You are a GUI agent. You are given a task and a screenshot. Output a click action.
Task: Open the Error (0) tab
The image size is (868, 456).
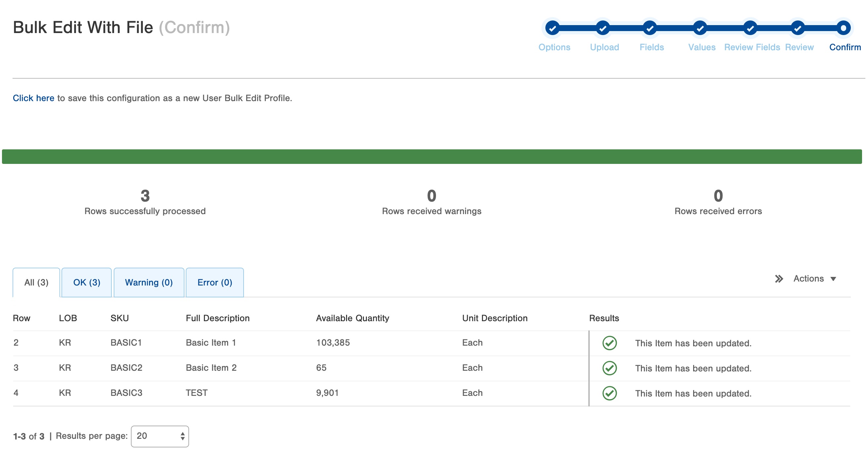point(215,282)
